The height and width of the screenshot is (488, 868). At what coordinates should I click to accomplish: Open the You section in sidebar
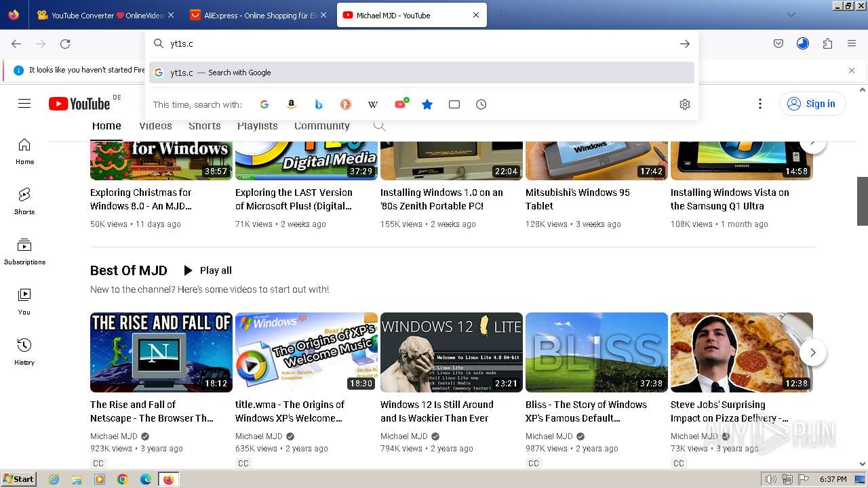[24, 302]
